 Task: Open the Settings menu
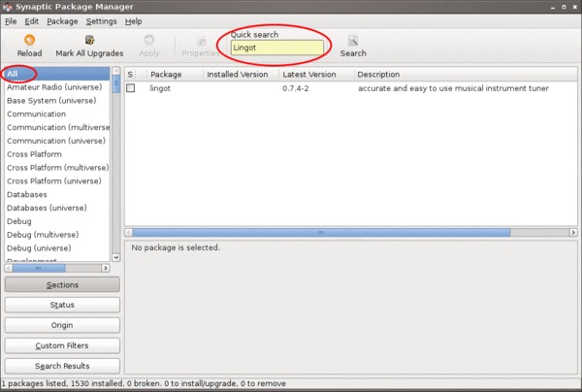tap(101, 20)
